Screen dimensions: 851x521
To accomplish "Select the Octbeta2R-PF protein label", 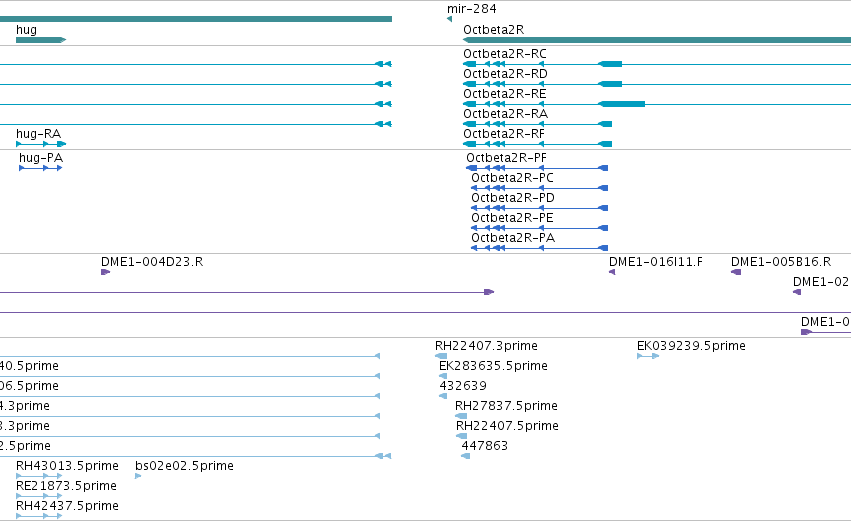I will [506, 158].
